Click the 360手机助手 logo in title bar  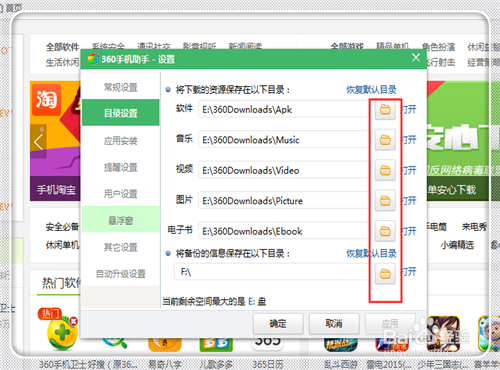92,59
